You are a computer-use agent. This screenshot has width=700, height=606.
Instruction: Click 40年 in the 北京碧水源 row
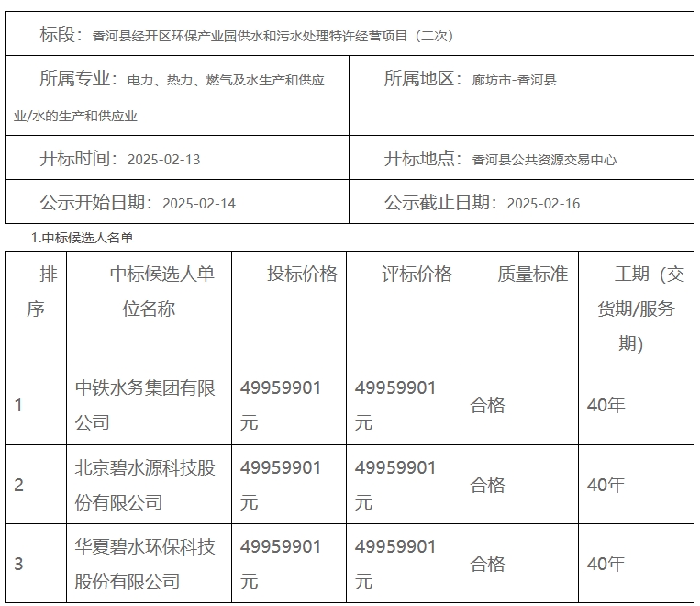click(x=606, y=485)
